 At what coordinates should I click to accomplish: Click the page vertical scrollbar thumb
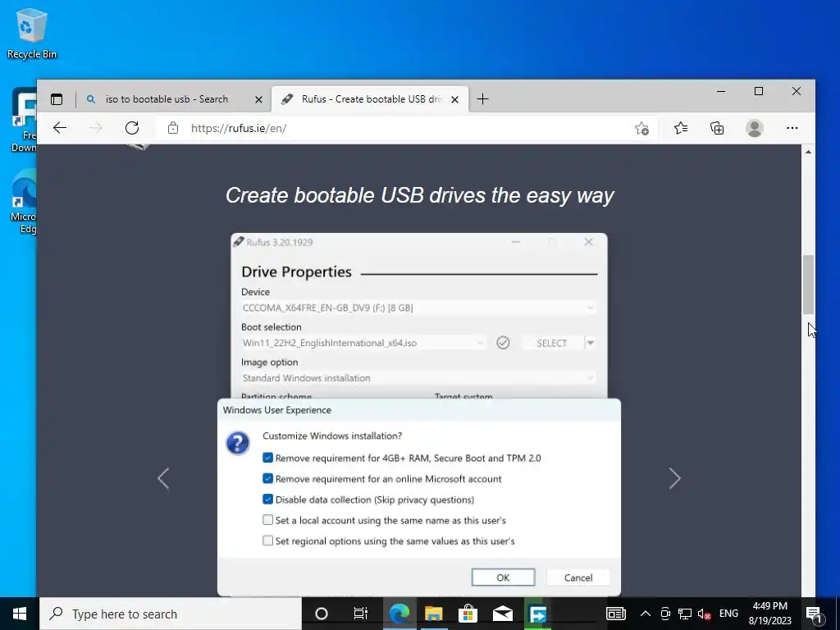tap(808, 285)
